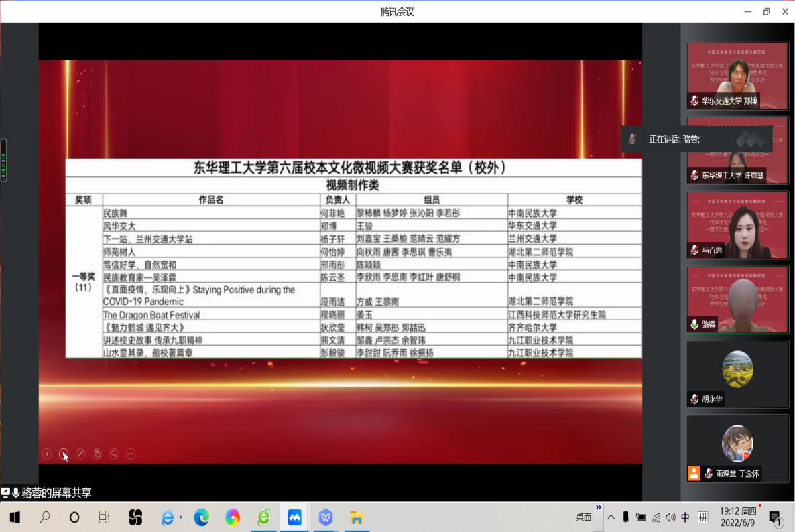This screenshot has height=532, width=795.
Task: Open the notification center with 1 notification
Action: click(776, 517)
